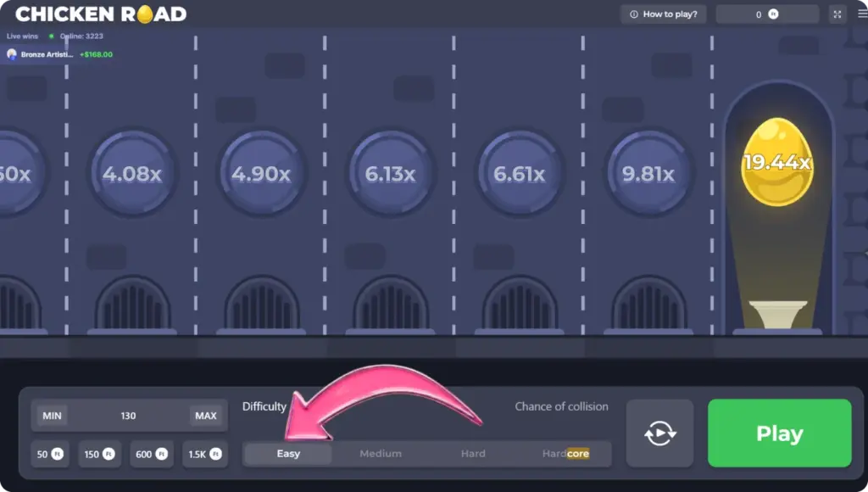Select Medium difficulty
This screenshot has height=492, width=868.
click(381, 454)
